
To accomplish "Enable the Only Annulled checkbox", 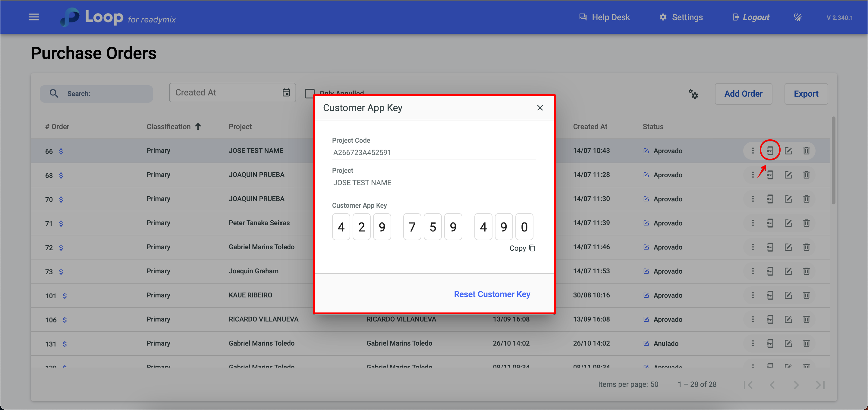I will pos(309,93).
